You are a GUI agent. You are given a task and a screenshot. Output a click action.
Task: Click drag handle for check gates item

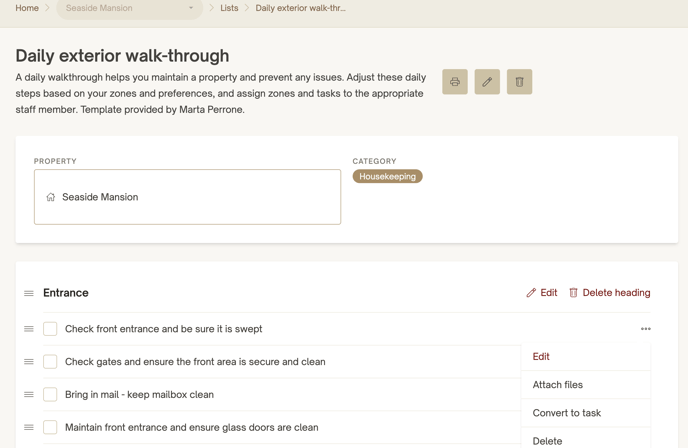point(29,362)
